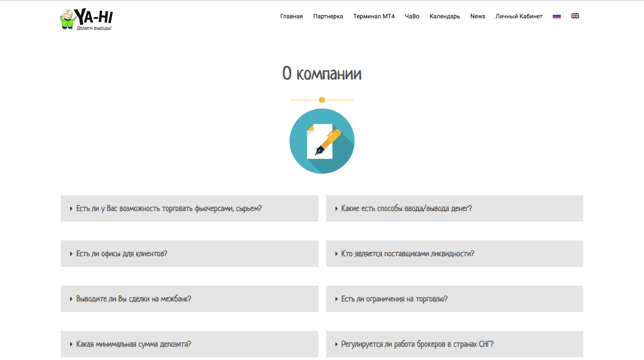Expand the способы ввода/вывода денег question
This screenshot has height=360, width=644.
[406, 208]
